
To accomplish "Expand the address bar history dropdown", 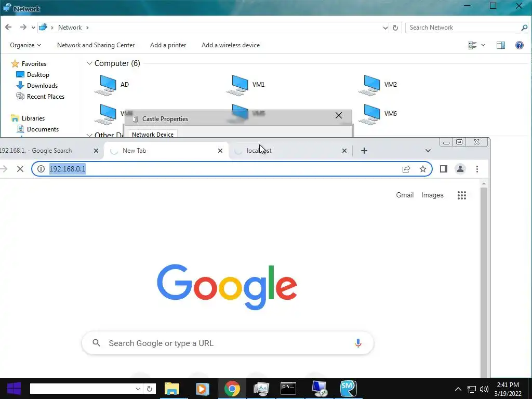I will click(x=385, y=28).
